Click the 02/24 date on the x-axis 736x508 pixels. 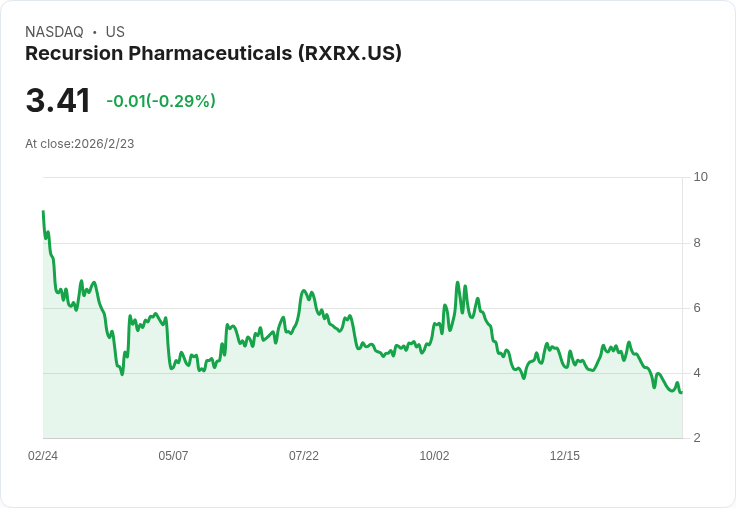pyautogui.click(x=43, y=456)
